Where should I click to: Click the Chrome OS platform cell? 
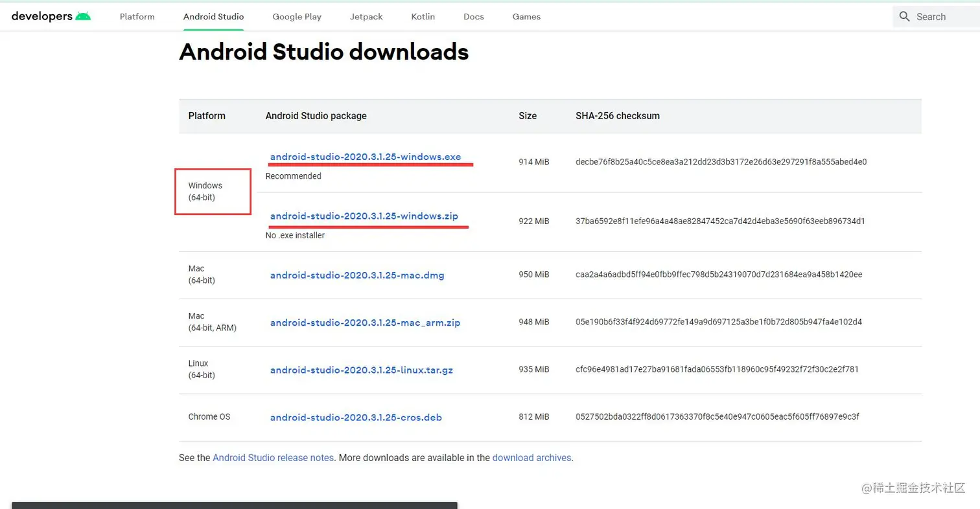(209, 417)
